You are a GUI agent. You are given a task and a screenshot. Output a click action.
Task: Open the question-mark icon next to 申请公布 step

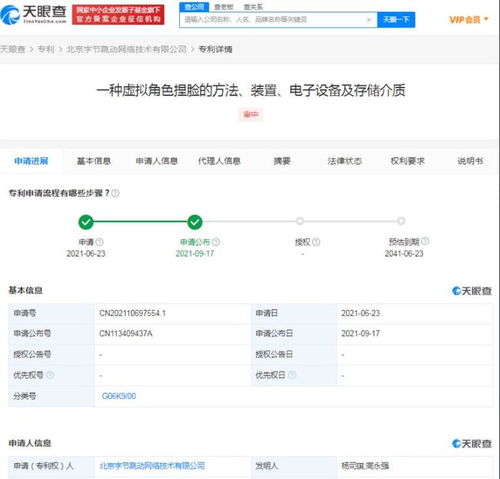click(216, 242)
